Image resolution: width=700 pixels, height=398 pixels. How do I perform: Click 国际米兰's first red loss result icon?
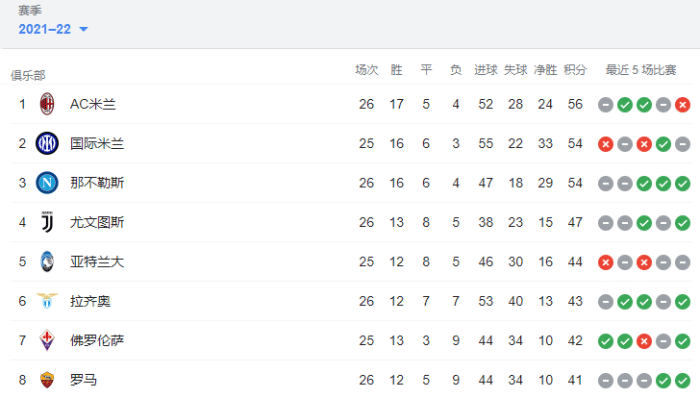click(x=605, y=144)
